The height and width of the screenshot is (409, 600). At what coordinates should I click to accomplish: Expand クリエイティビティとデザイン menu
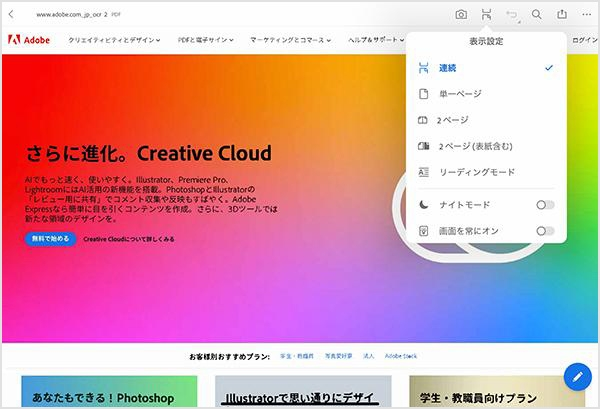click(114, 40)
